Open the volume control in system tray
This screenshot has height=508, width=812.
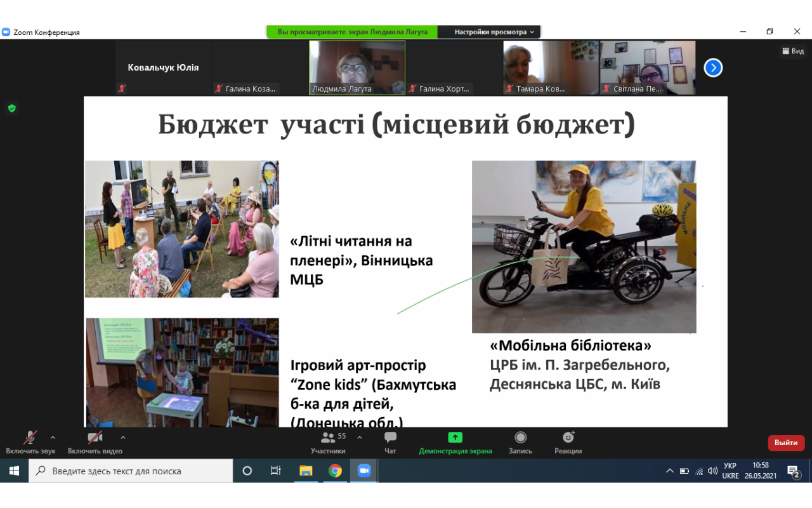(712, 471)
